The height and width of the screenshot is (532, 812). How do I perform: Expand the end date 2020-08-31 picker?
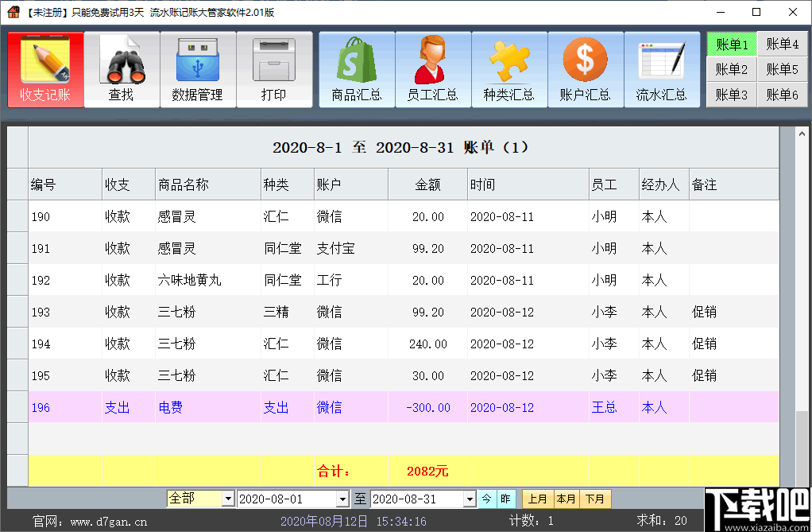470,499
